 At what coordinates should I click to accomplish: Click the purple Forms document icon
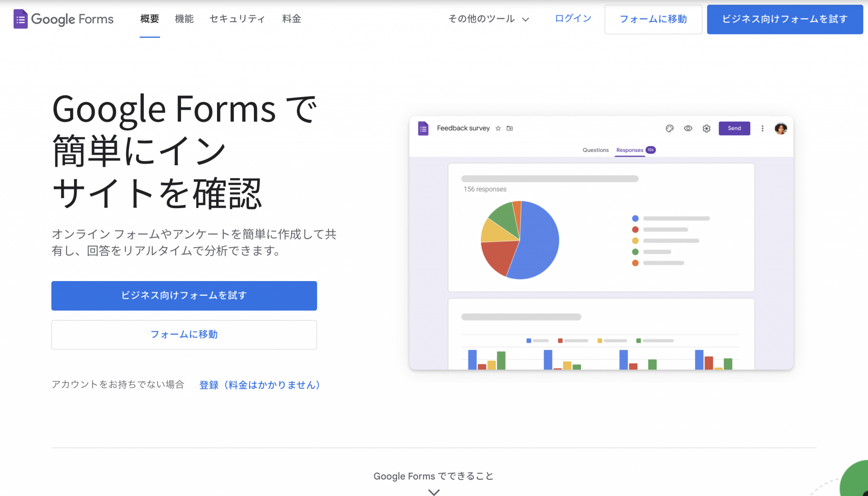(x=423, y=128)
